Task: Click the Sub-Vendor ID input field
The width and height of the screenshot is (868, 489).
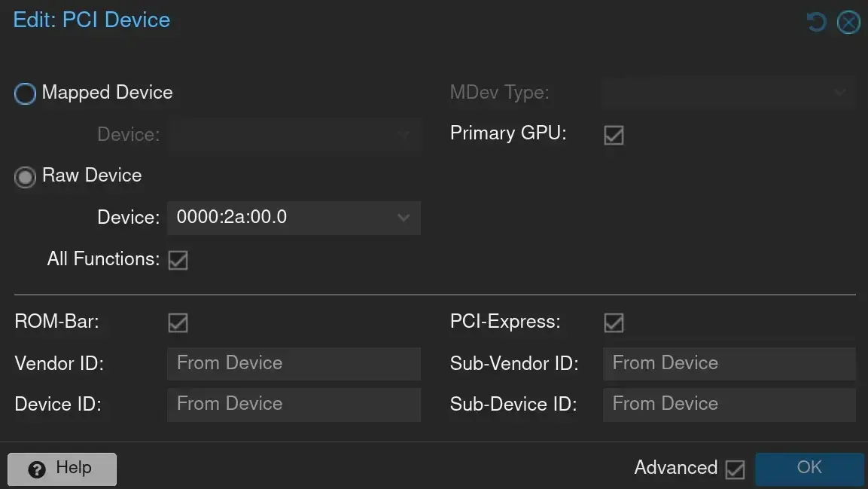Action: [729, 363]
